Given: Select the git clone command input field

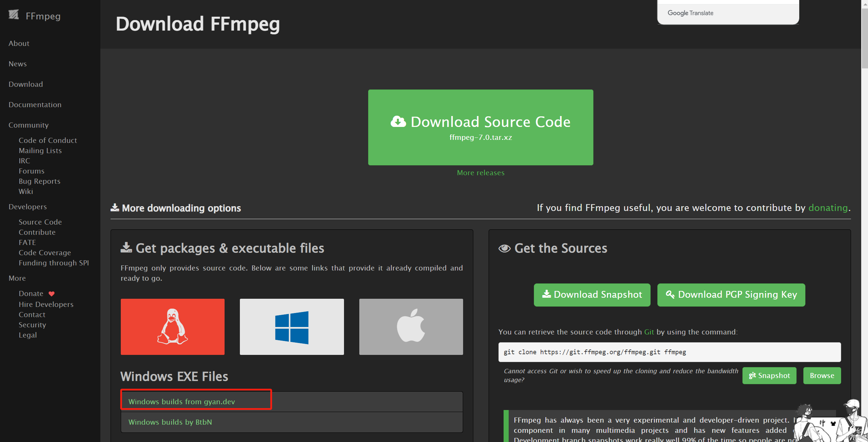Looking at the screenshot, I should (670, 352).
